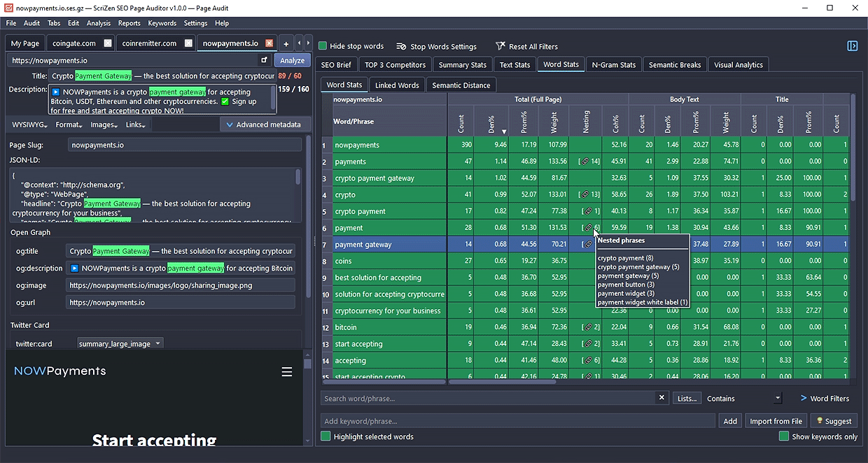Click the Add keyword/phrase input field

[517, 421]
